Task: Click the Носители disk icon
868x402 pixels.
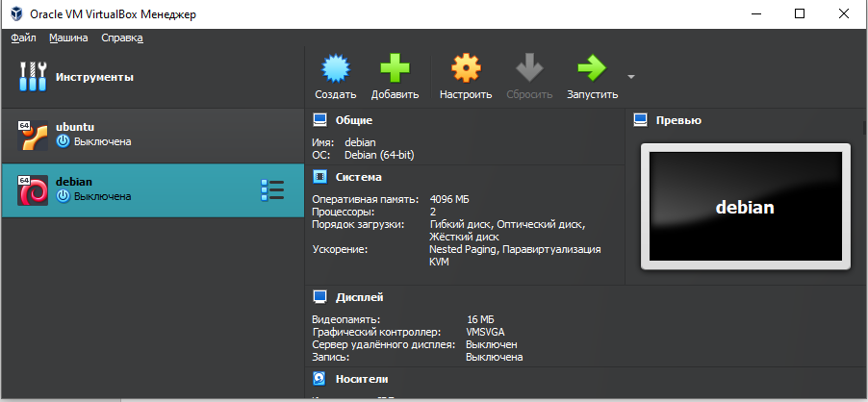Action: tap(319, 379)
